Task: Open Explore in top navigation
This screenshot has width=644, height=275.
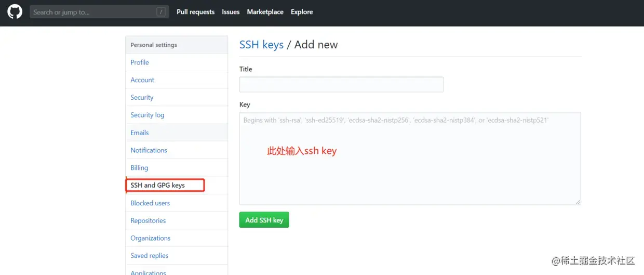Action: pos(302,12)
